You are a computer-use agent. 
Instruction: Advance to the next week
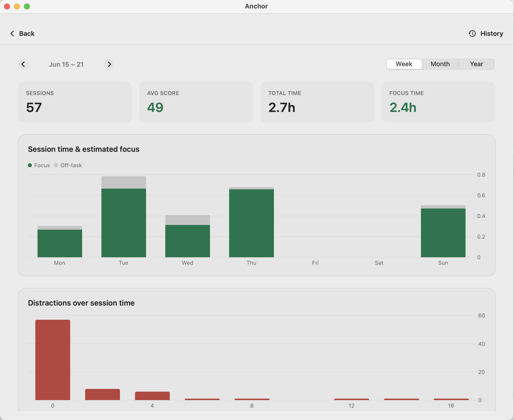click(x=109, y=64)
